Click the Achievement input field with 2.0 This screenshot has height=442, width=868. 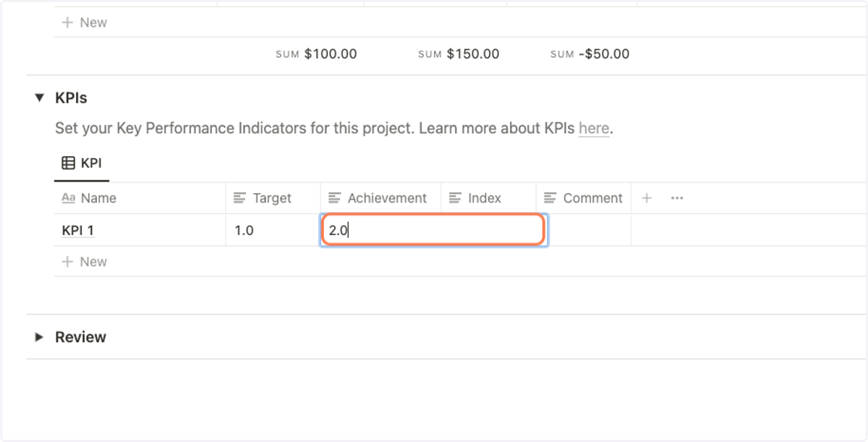pos(433,231)
